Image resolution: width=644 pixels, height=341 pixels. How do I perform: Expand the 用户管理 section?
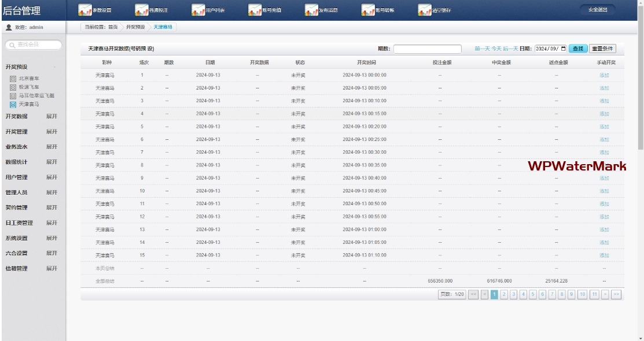51,177
